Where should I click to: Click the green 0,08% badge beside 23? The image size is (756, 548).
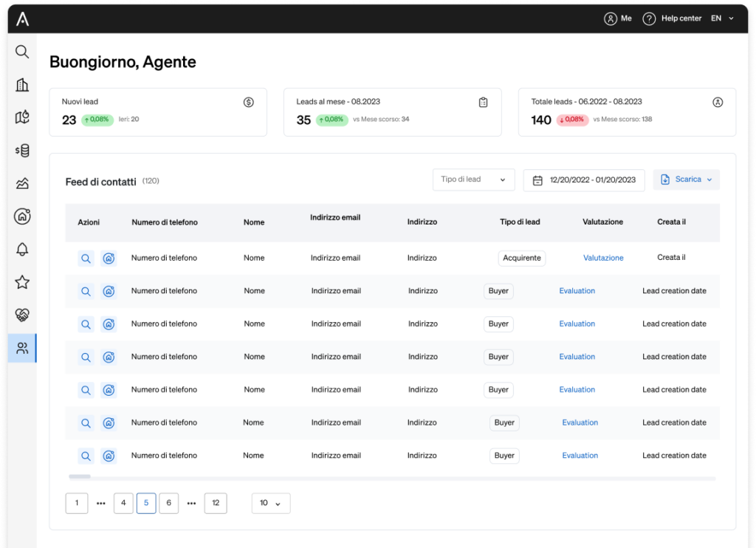pos(97,120)
